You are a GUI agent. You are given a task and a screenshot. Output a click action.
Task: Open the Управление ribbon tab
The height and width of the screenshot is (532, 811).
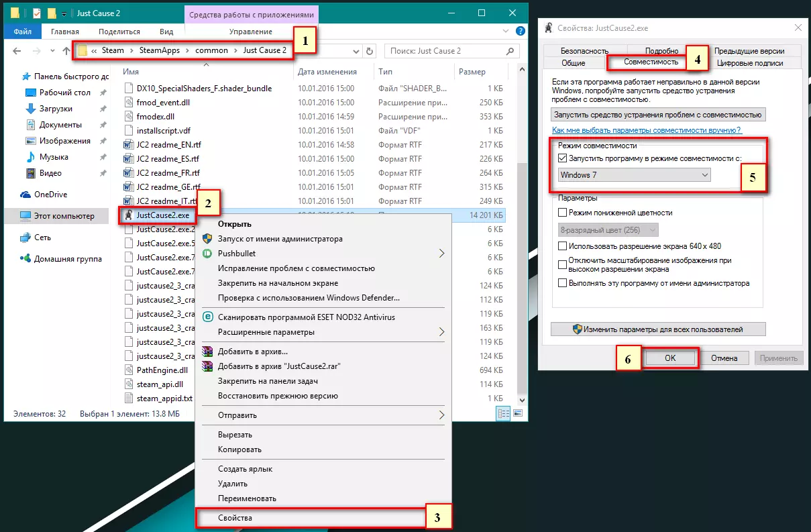point(250,32)
